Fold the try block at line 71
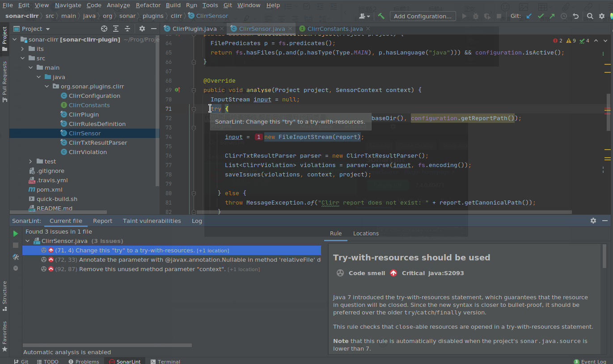The image size is (613, 364). point(194,109)
